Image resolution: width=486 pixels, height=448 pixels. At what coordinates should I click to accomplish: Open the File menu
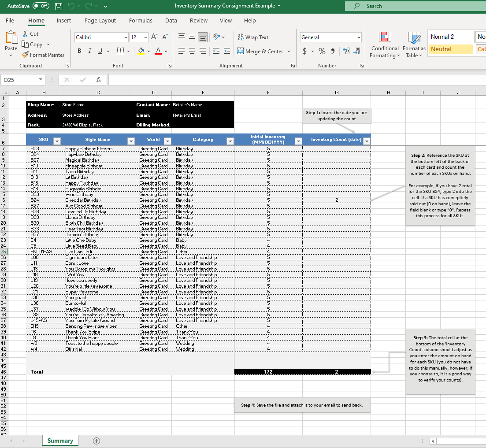coord(10,20)
